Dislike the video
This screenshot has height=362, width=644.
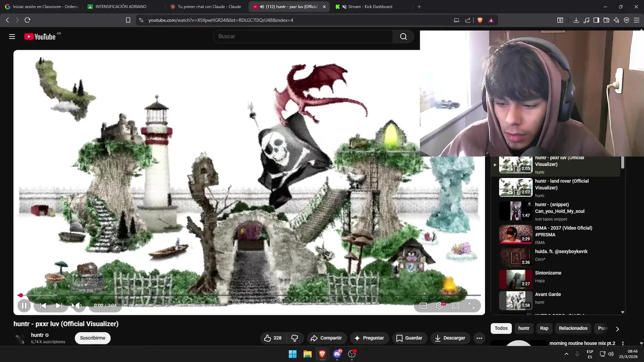[295, 338]
